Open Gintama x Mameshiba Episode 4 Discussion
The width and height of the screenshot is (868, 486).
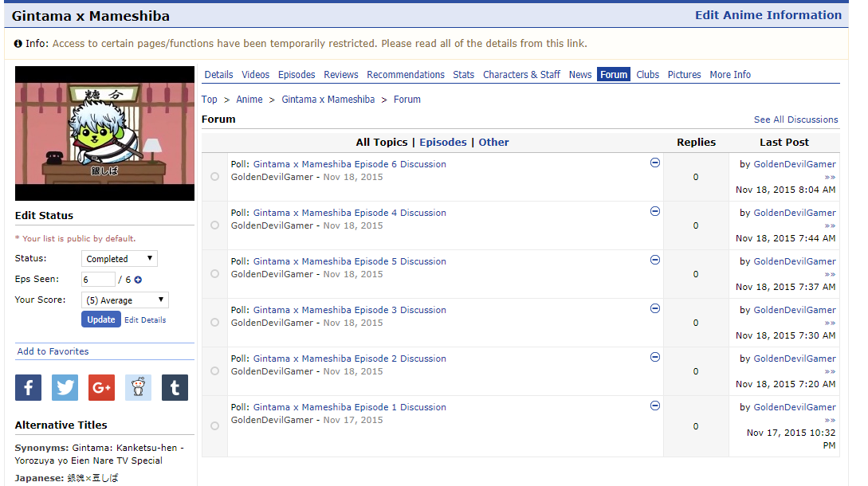coord(350,213)
